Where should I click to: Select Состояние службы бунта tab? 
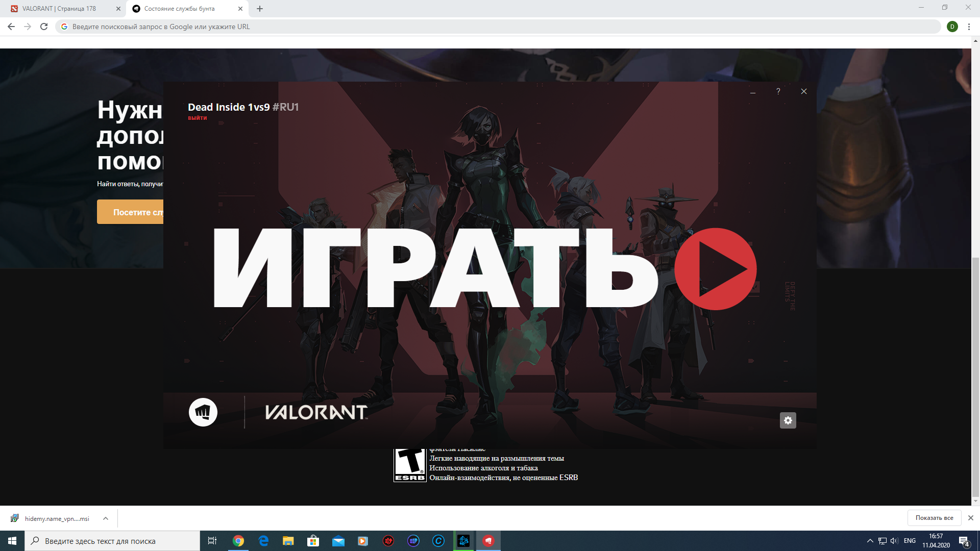point(180,9)
